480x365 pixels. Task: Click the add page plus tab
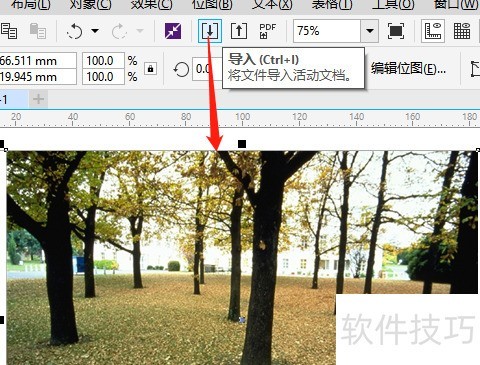click(x=38, y=99)
